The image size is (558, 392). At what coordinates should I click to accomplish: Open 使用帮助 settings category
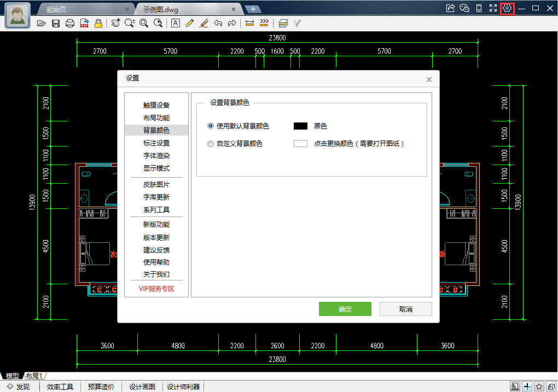(156, 262)
